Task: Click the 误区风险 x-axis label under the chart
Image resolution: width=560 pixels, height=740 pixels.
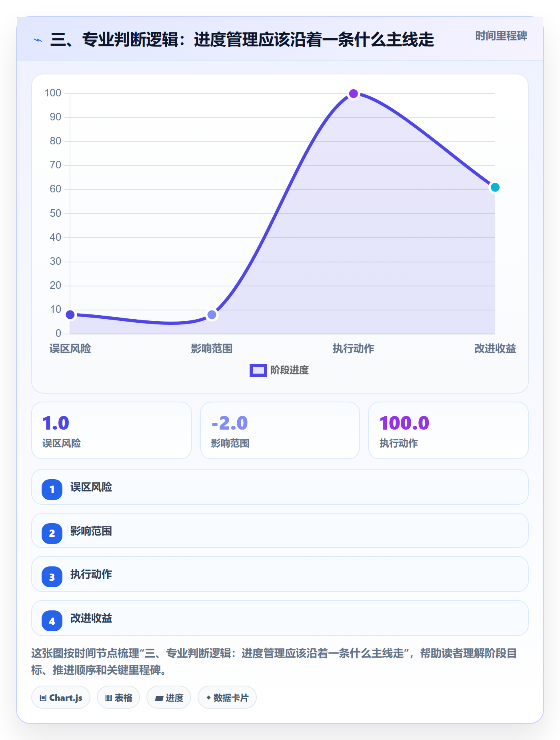Action: 70,349
